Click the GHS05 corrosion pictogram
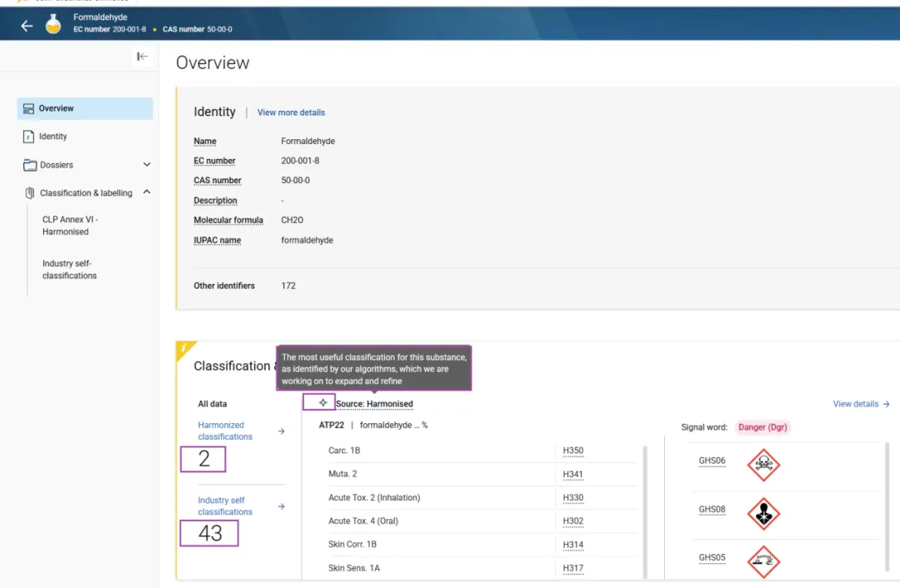The image size is (900, 588). (x=763, y=561)
